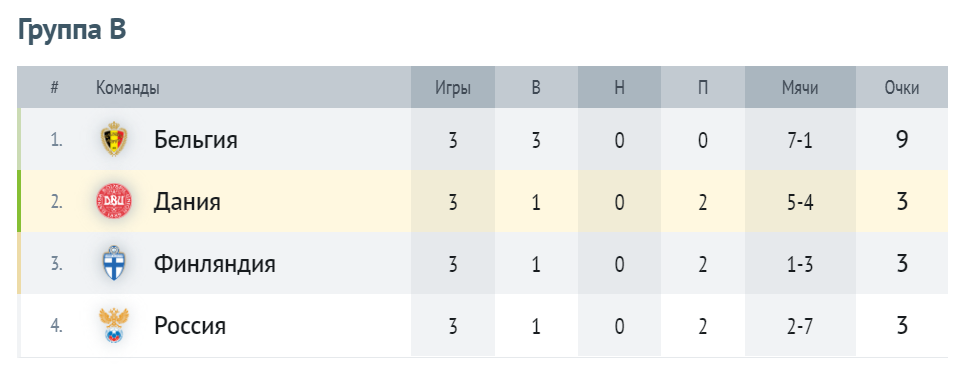This screenshot has width=968, height=376.
Task: Click the В wins column header
Action: pyautogui.click(x=536, y=88)
